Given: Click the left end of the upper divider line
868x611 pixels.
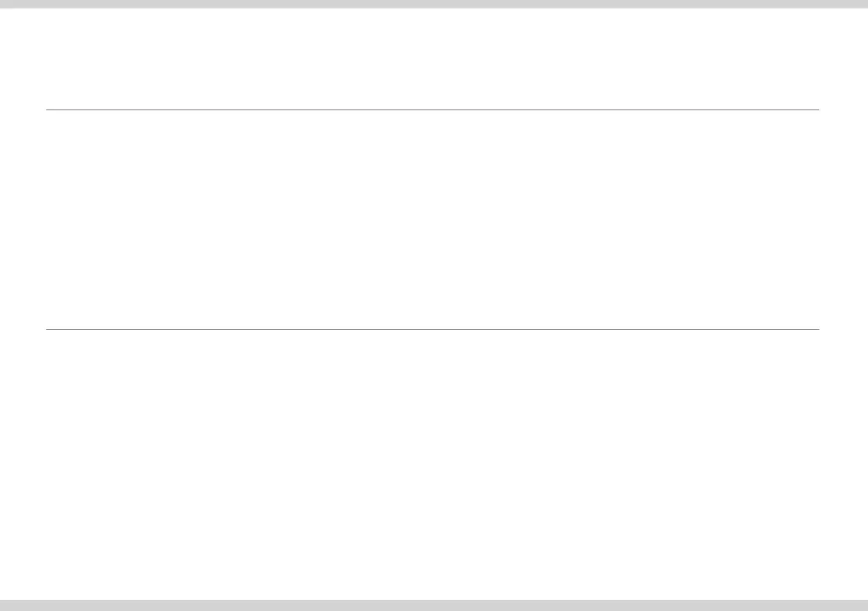Looking at the screenshot, I should [48, 109].
